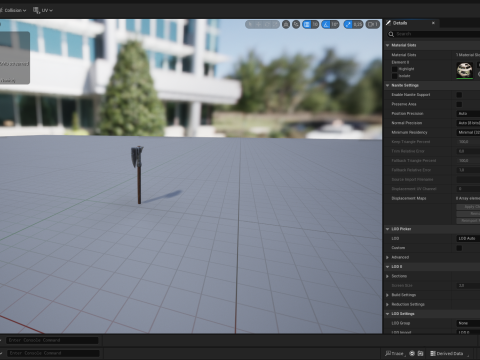Expand Build Settings
The image size is (480, 360).
[388, 295]
